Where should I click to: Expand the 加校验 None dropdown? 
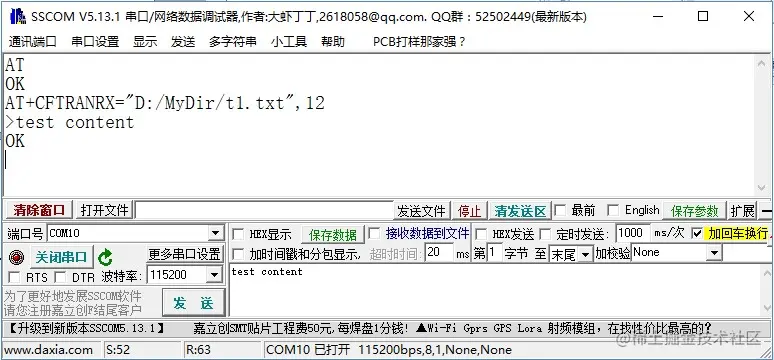coord(714,254)
